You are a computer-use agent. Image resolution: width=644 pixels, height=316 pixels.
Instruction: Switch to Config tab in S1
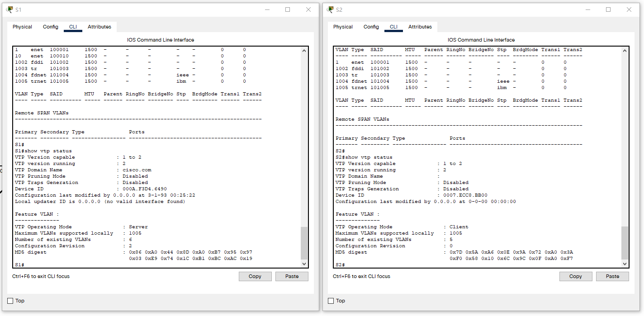(x=51, y=27)
